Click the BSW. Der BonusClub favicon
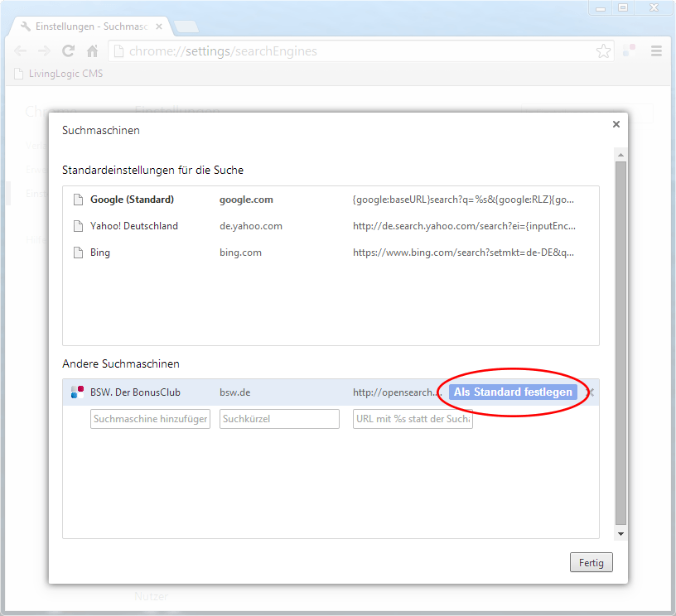 click(77, 392)
